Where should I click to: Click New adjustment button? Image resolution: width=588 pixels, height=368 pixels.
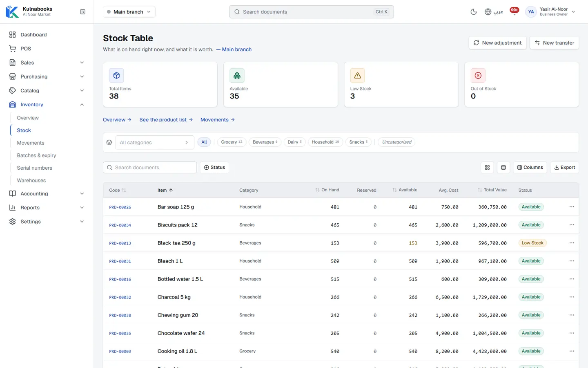[497, 43]
